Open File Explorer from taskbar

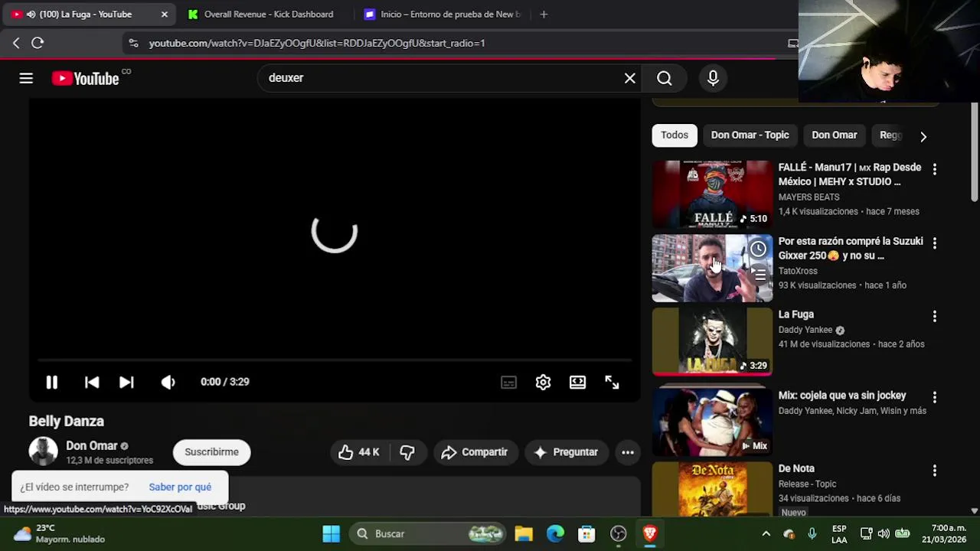(x=524, y=533)
